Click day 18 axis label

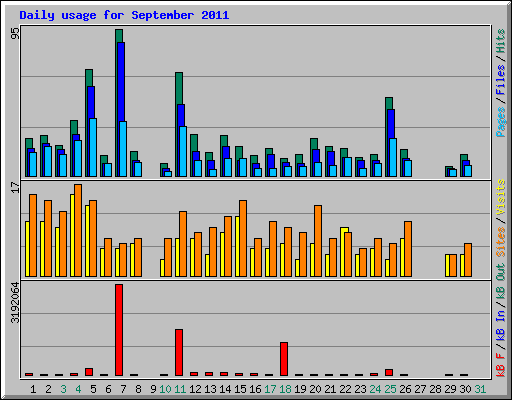click(285, 389)
